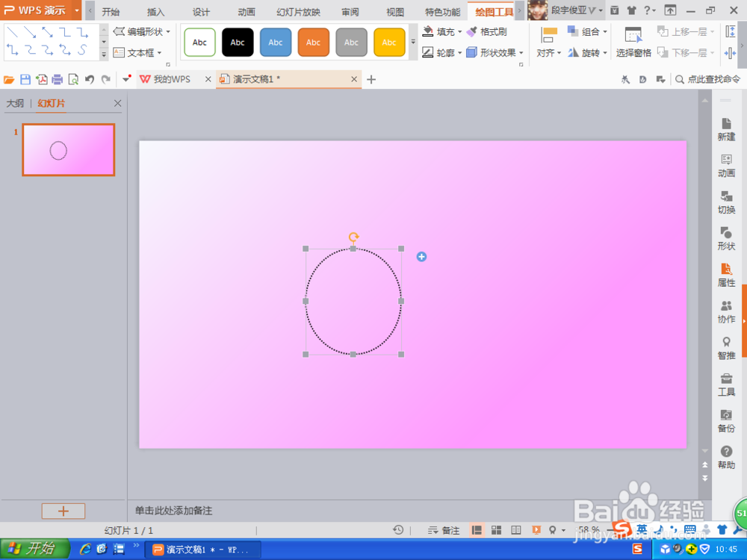747x560 pixels.
Task: Open the 插入 (Insert) ribbon tab
Action: pos(155,12)
